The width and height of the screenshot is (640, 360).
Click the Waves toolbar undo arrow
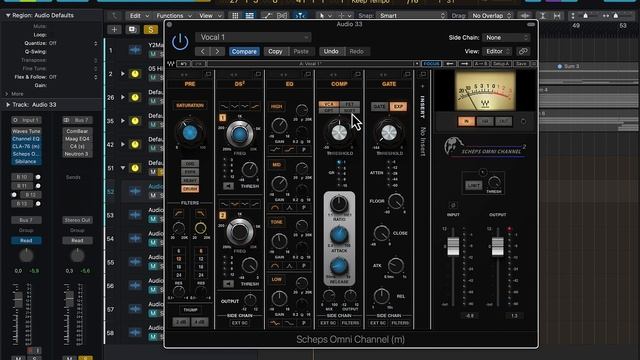[x=183, y=64]
